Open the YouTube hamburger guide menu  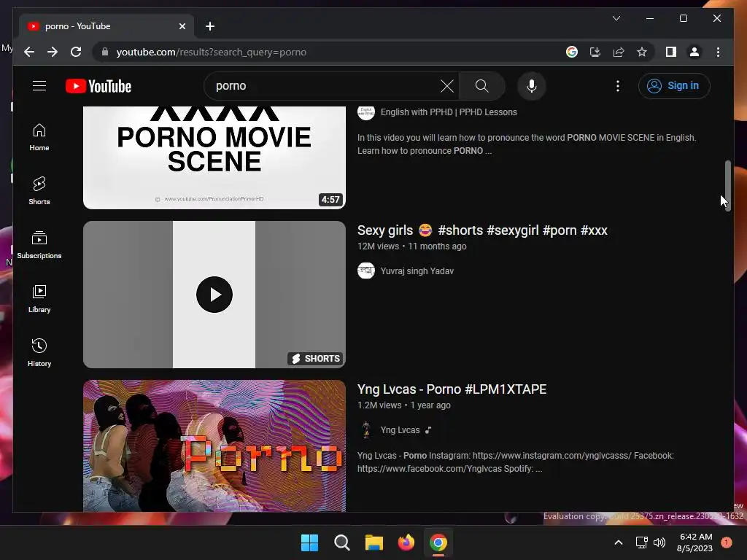point(39,86)
